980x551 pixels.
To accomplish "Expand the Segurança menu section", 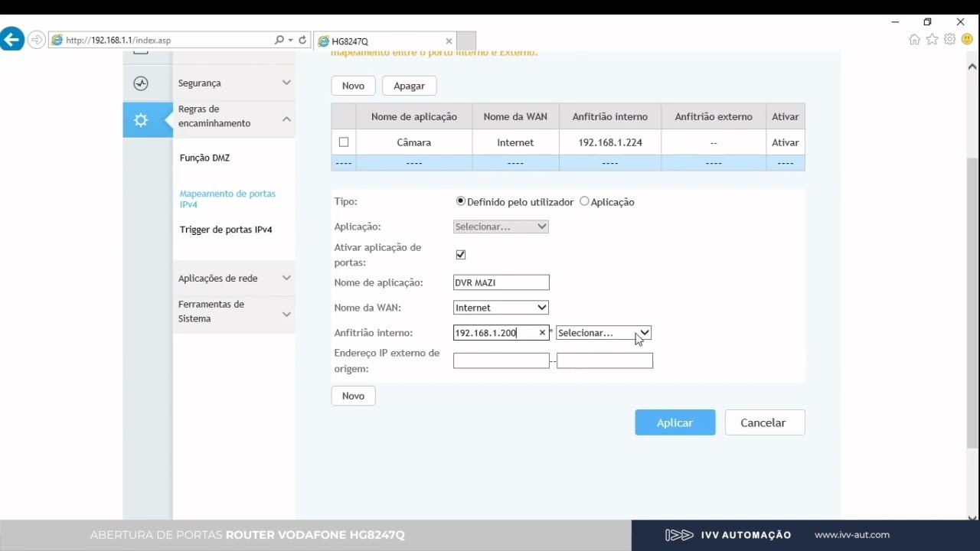I will [234, 83].
